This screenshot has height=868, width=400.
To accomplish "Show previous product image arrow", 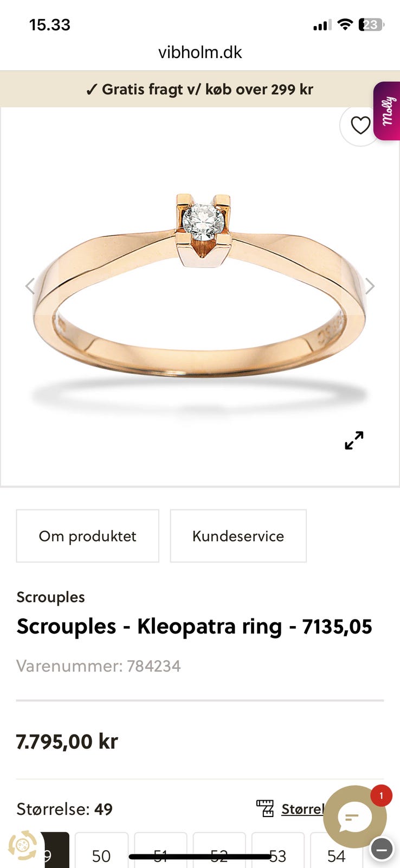I will (x=30, y=286).
